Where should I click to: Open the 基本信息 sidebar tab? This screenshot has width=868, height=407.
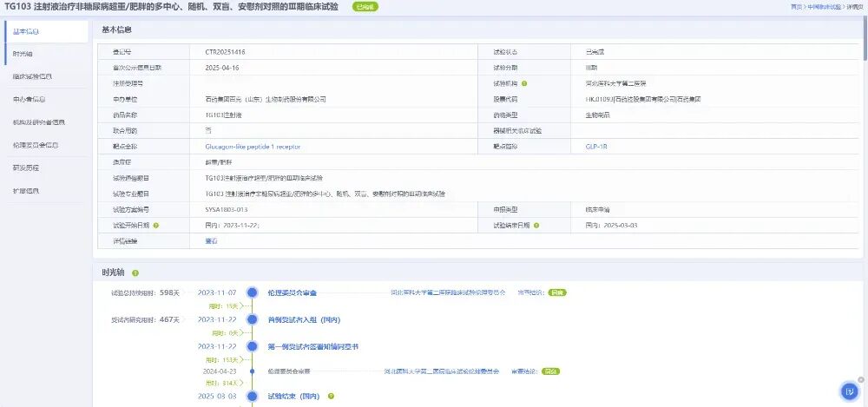(26, 31)
